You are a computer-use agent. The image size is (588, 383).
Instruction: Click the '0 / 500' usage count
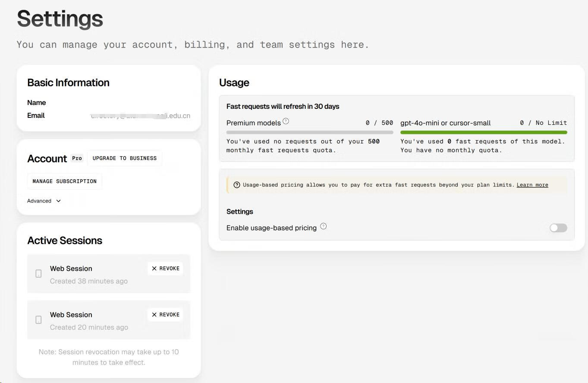point(379,123)
